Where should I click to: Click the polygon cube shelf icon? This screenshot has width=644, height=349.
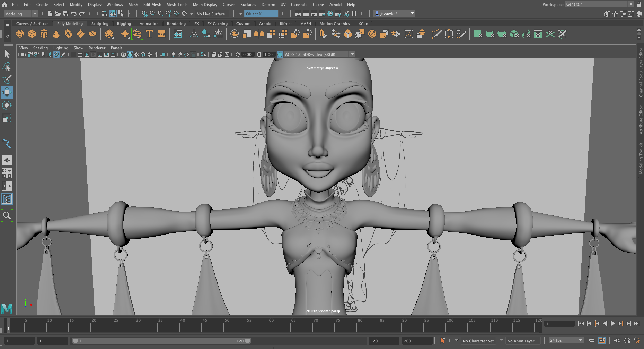pyautogui.click(x=32, y=34)
